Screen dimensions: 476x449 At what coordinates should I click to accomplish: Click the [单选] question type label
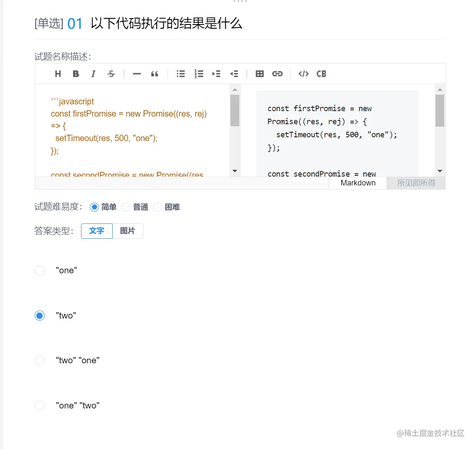click(49, 23)
